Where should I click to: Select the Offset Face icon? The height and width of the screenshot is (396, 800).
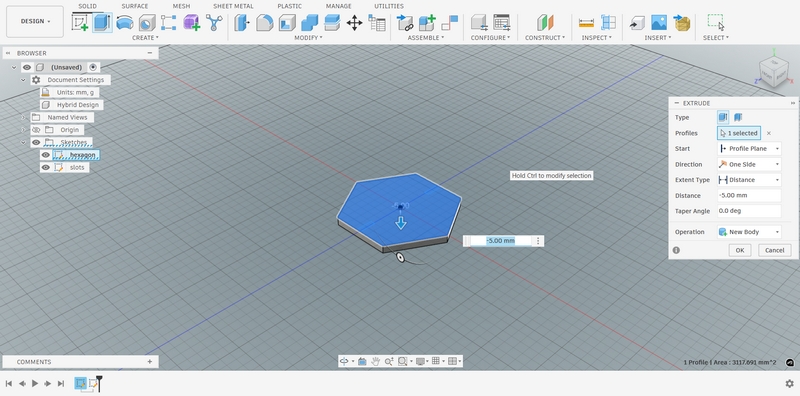[332, 22]
